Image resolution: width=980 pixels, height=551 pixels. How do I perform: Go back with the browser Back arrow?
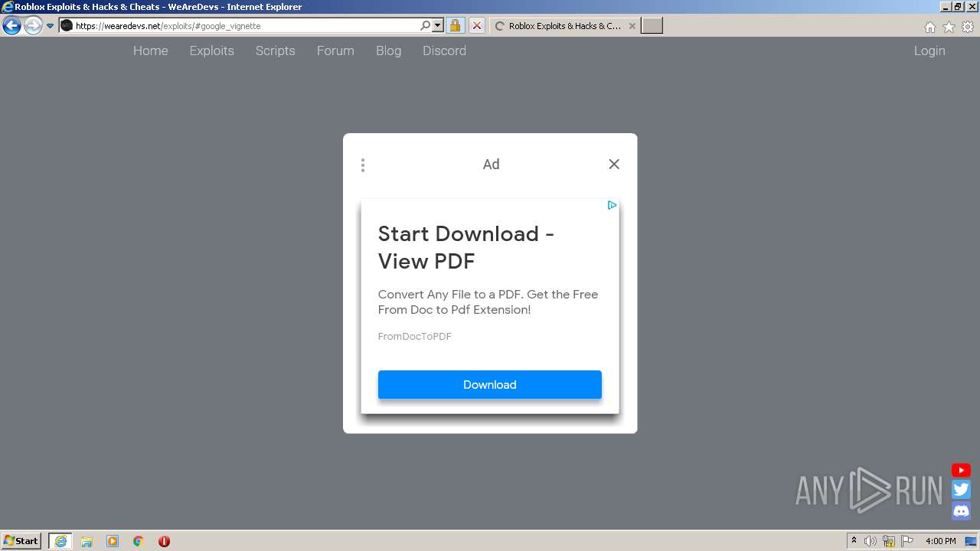click(x=11, y=26)
